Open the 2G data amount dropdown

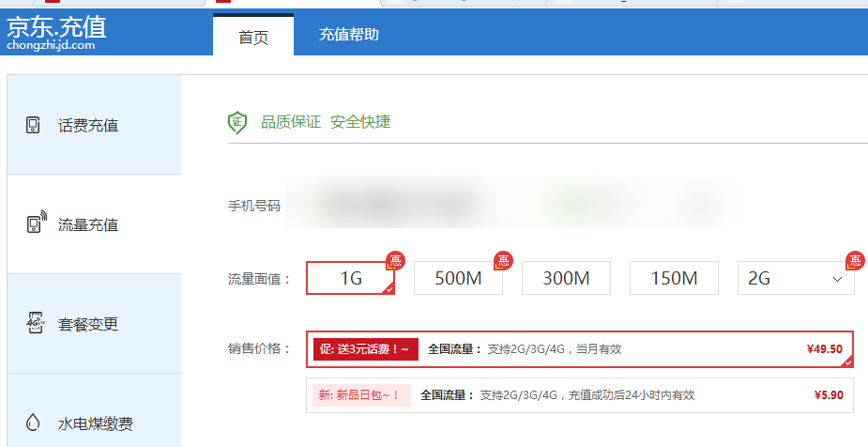[x=796, y=278]
